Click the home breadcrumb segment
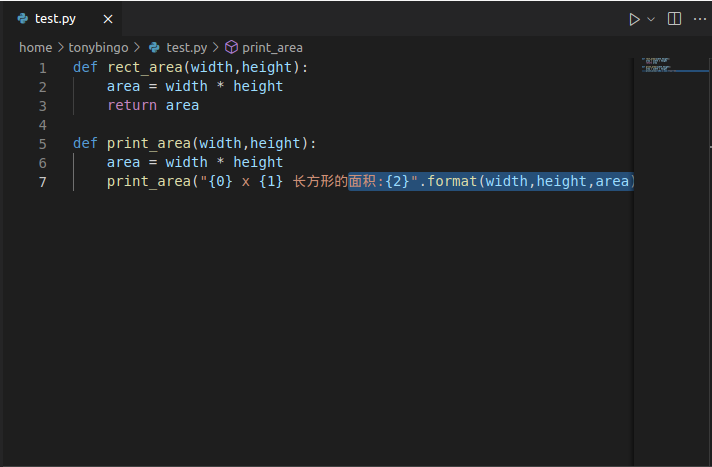This screenshot has width=712, height=467. click(x=35, y=47)
